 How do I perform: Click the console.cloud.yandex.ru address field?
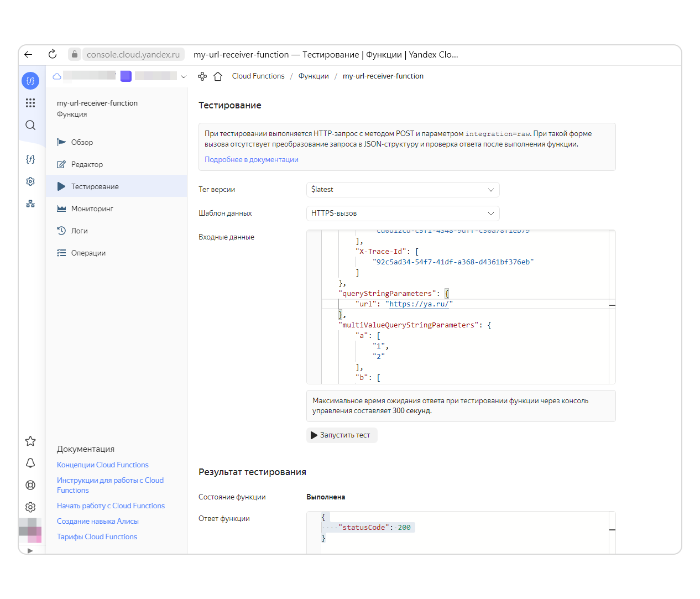click(133, 54)
